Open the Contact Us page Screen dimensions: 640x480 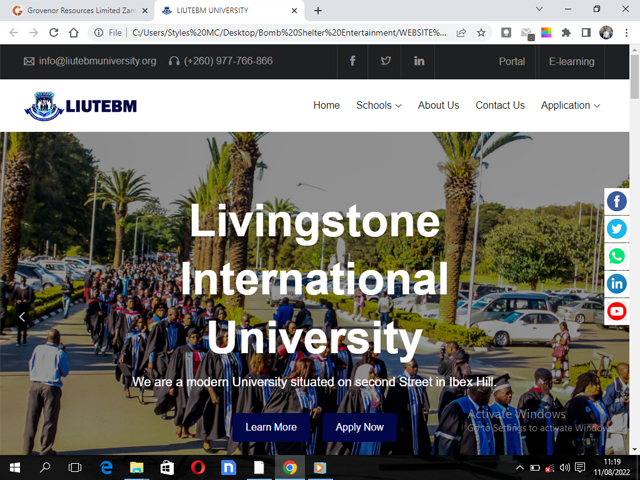[500, 105]
